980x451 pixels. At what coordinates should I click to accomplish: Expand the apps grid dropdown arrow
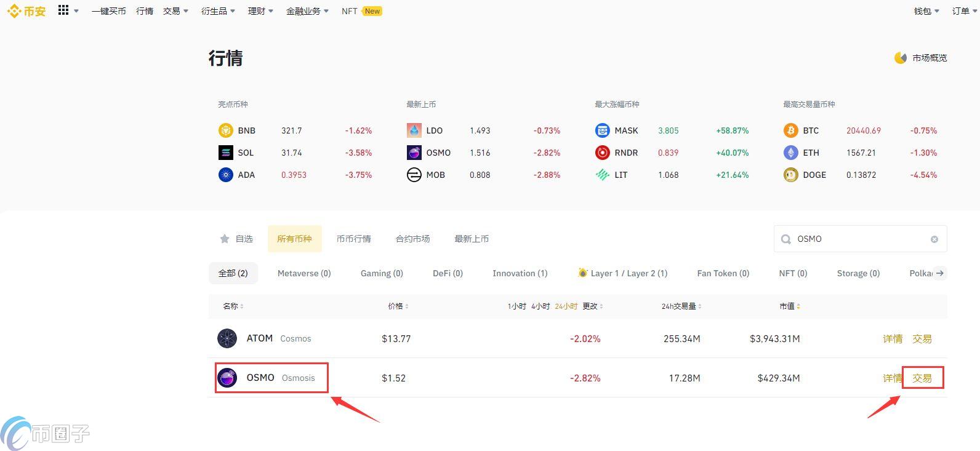click(76, 11)
